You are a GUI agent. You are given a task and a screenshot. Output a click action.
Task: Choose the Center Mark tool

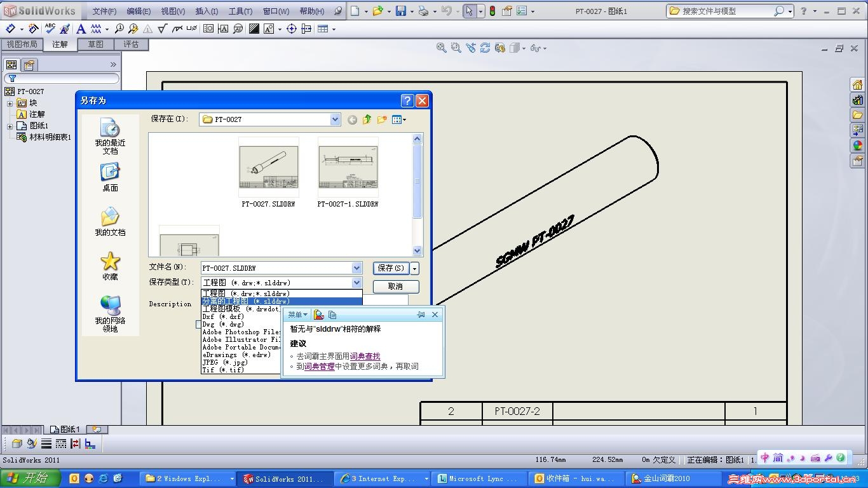292,29
